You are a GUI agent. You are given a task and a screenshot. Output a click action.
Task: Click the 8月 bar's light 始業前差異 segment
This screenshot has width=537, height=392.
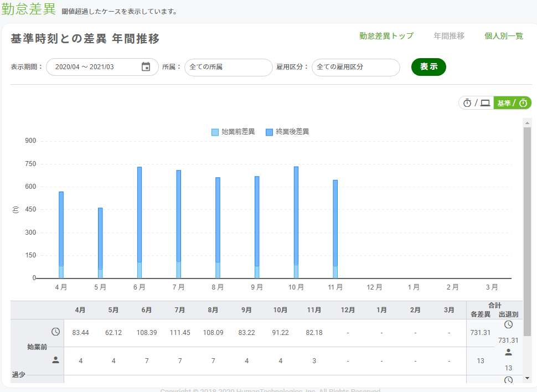coord(218,270)
